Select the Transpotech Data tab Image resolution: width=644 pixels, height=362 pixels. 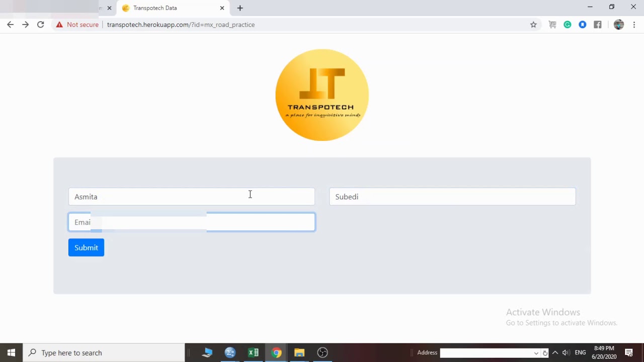pos(173,8)
